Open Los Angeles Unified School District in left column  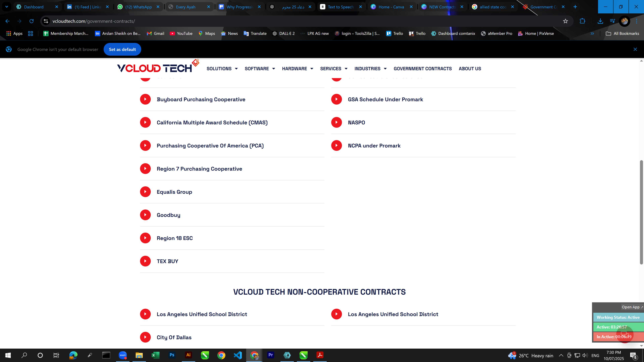(x=202, y=314)
